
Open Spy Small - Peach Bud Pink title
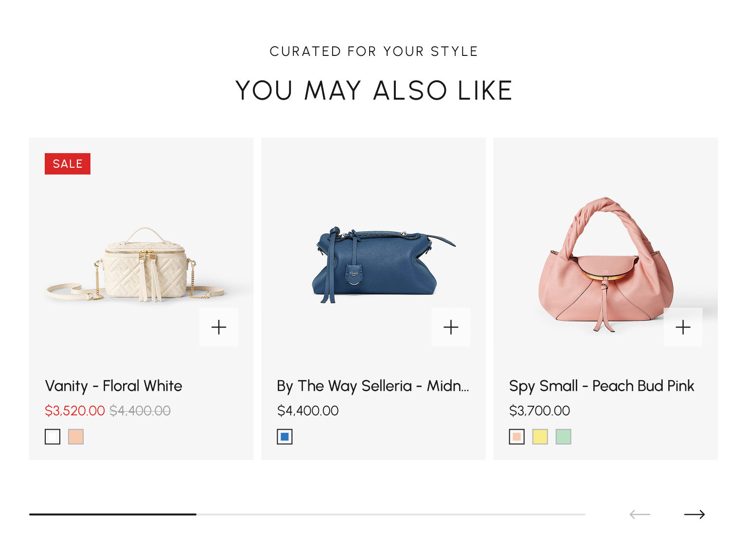tap(601, 386)
